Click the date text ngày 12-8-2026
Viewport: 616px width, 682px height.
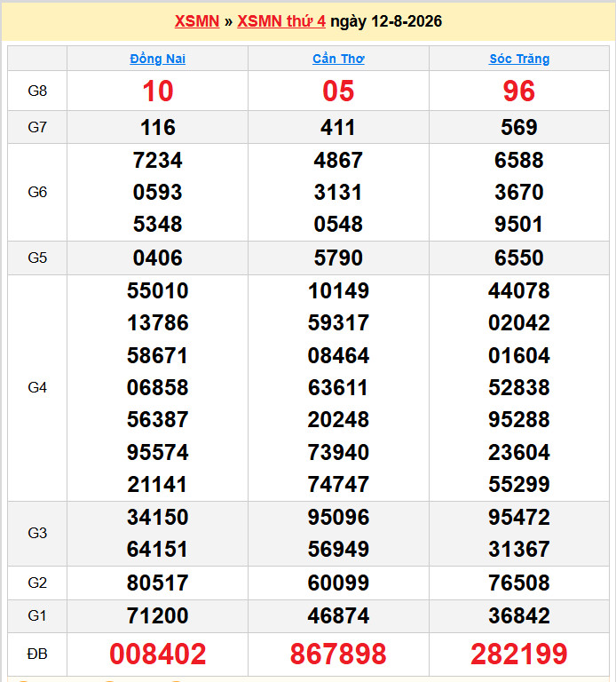pyautogui.click(x=386, y=21)
